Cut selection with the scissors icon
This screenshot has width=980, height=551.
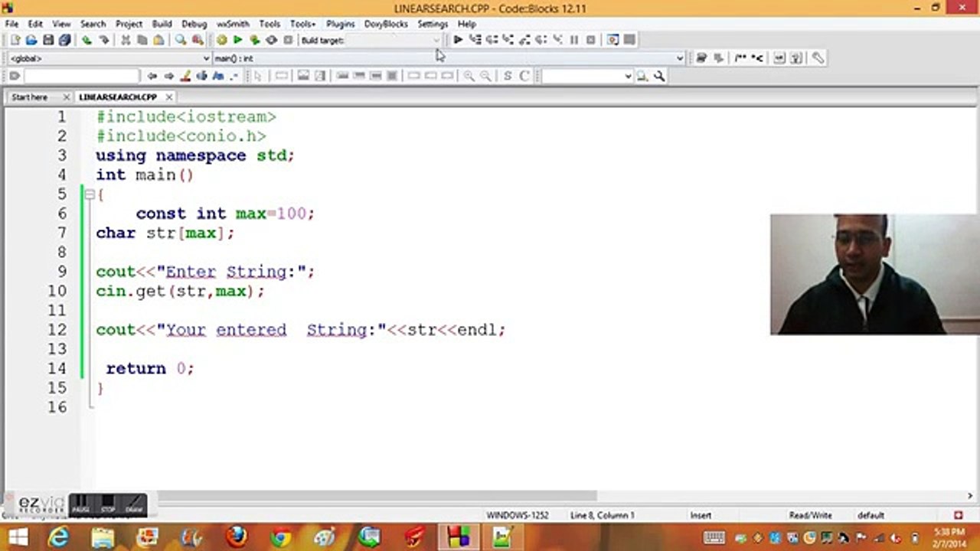[126, 40]
